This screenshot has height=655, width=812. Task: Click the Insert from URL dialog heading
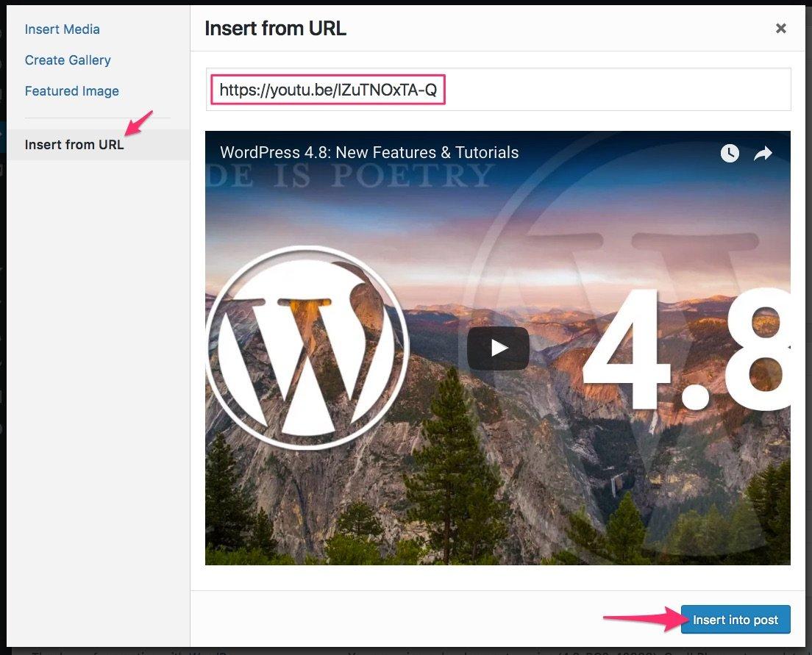tap(275, 29)
